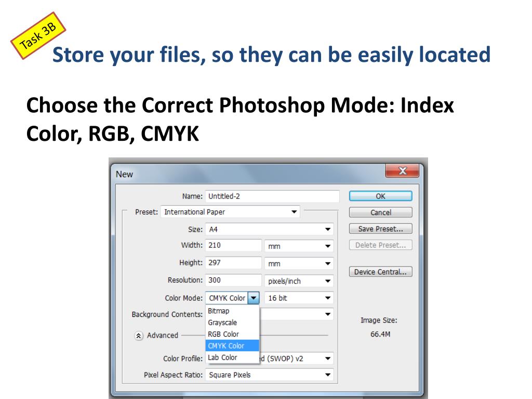Open the Color Profile dropdown (SWOP) v2
This screenshot has width=532, height=399.
point(296,358)
